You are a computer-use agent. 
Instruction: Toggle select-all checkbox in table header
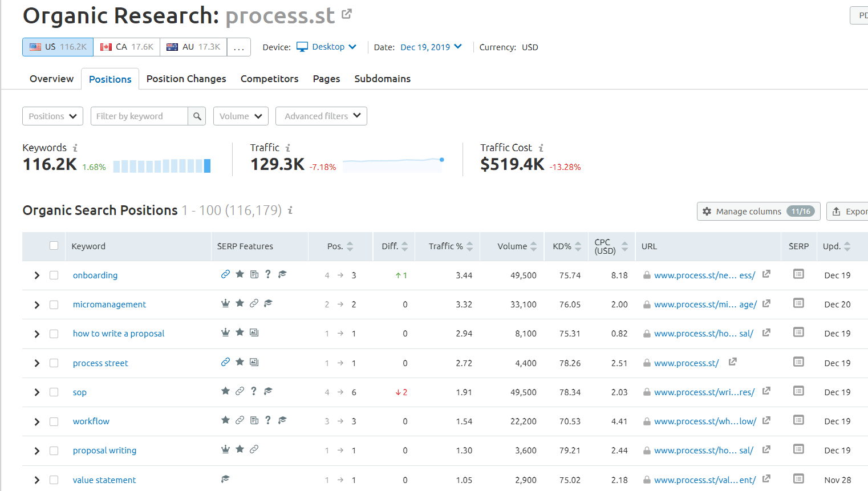54,246
